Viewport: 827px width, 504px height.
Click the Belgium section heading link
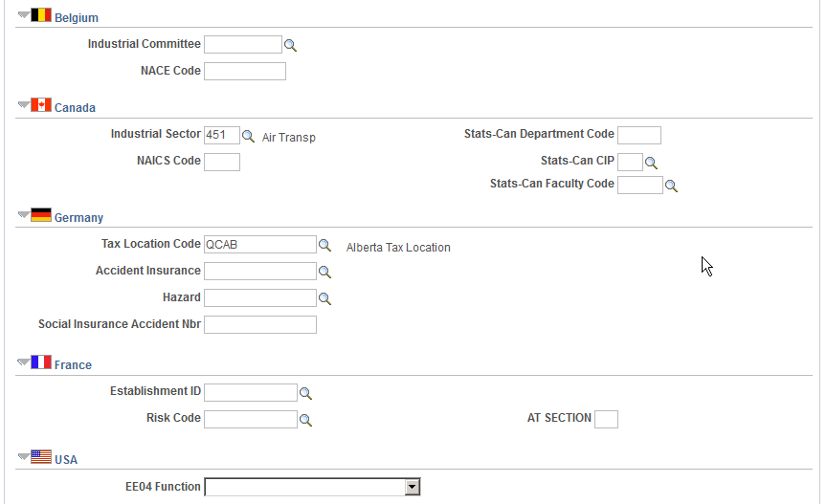click(x=77, y=18)
